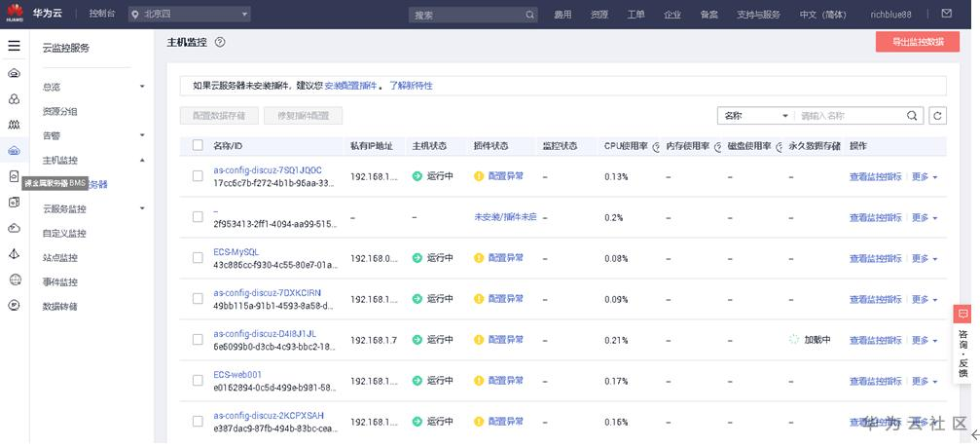980x448 pixels.
Task: Click the refresh icon beside the search box
Action: click(938, 116)
